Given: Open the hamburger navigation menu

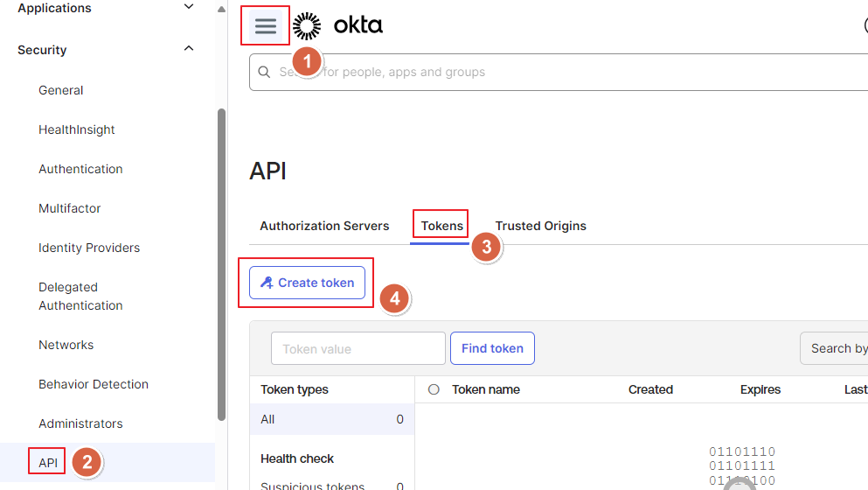Looking at the screenshot, I should (266, 26).
